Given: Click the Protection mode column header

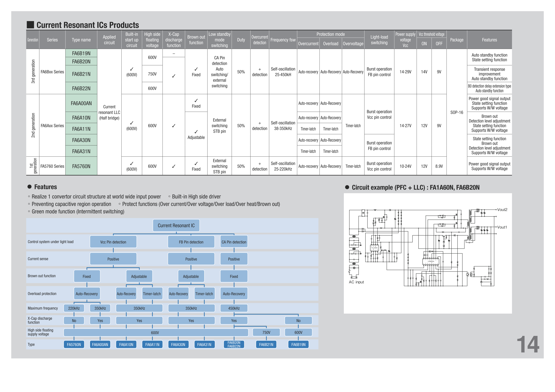Looking at the screenshot, I should tap(331, 34).
